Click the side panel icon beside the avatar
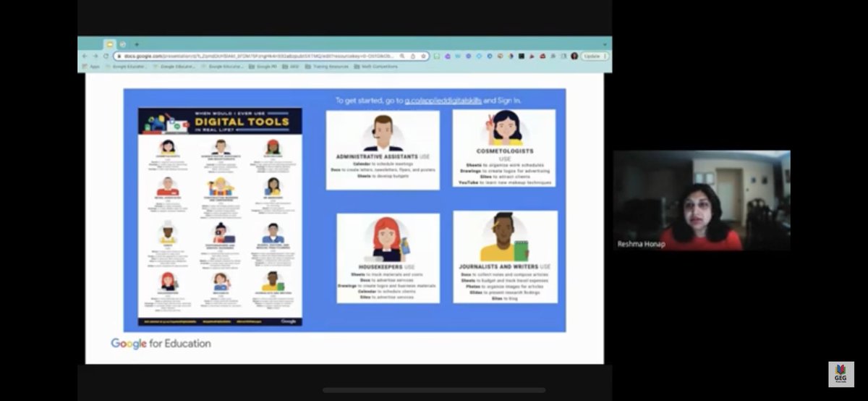 tap(563, 56)
